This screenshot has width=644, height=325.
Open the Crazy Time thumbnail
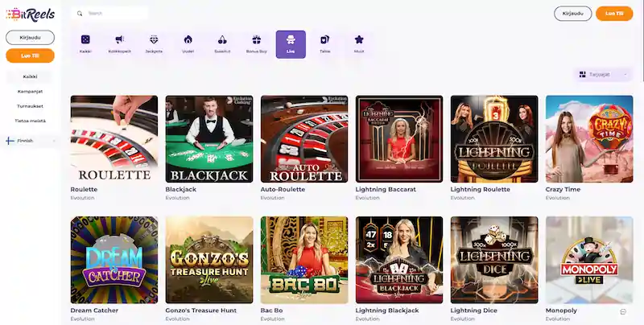click(589, 138)
